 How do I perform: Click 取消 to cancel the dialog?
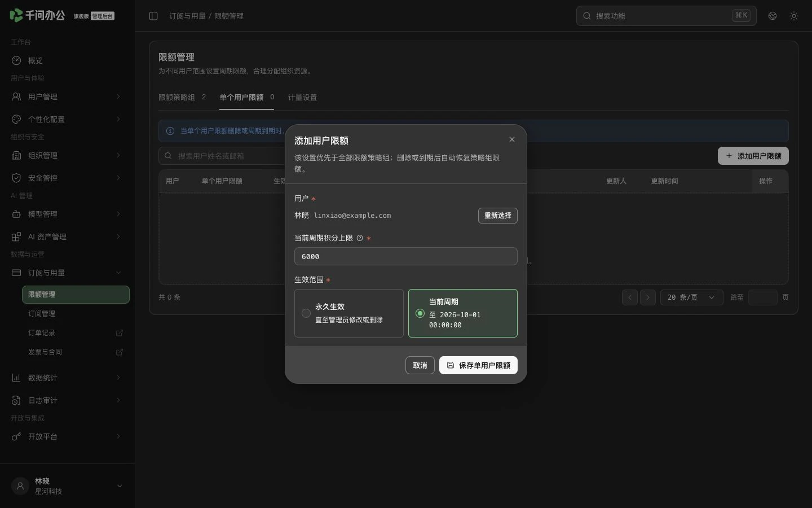420,365
